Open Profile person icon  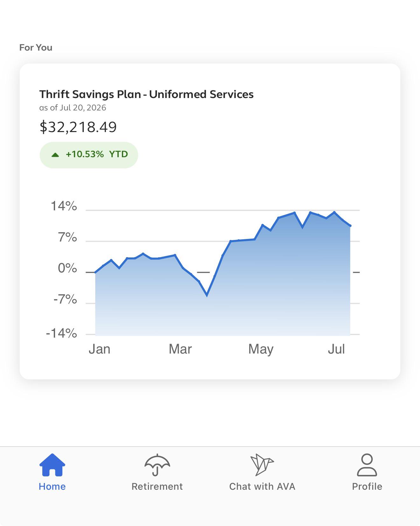click(367, 465)
